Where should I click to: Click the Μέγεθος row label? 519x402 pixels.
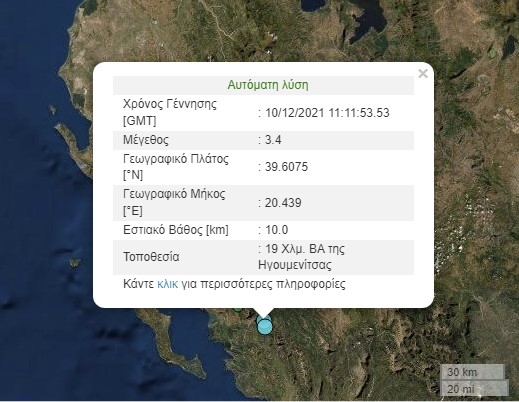[x=146, y=140]
